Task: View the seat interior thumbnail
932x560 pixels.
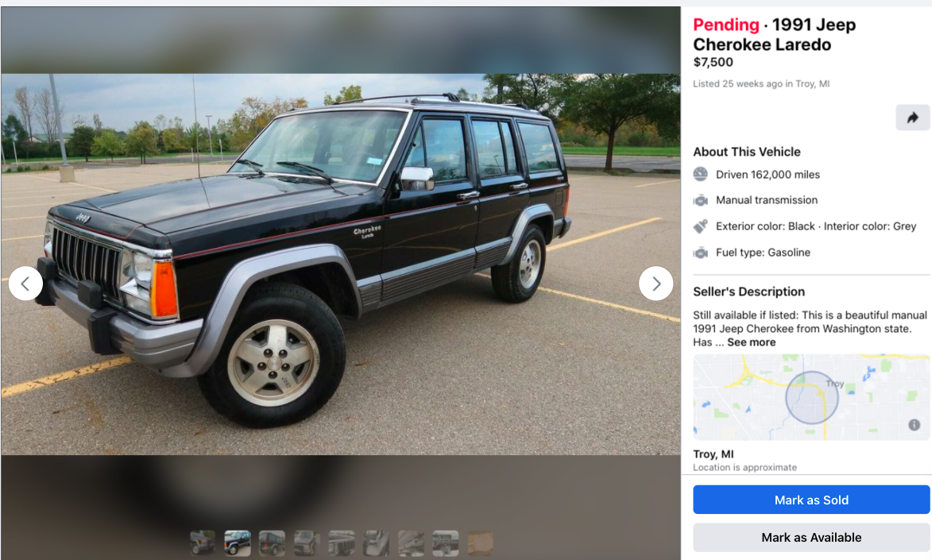Action: tap(377, 543)
